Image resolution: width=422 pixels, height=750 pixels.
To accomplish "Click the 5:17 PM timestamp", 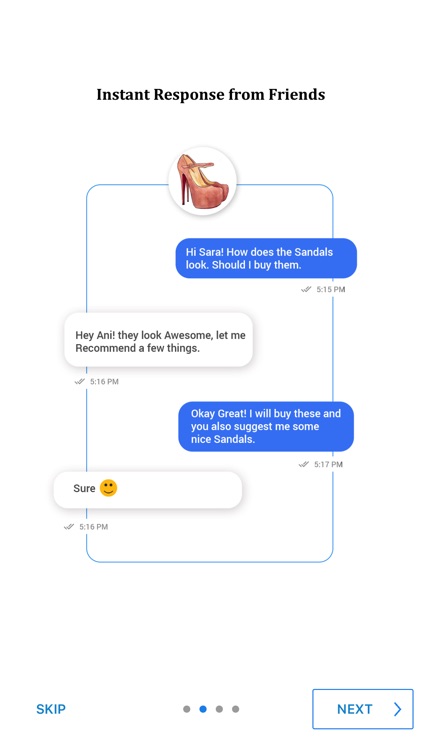I will click(328, 464).
